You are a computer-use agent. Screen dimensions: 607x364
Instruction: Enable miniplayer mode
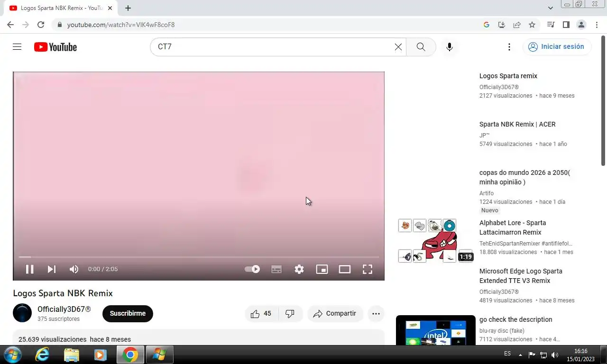point(322,269)
